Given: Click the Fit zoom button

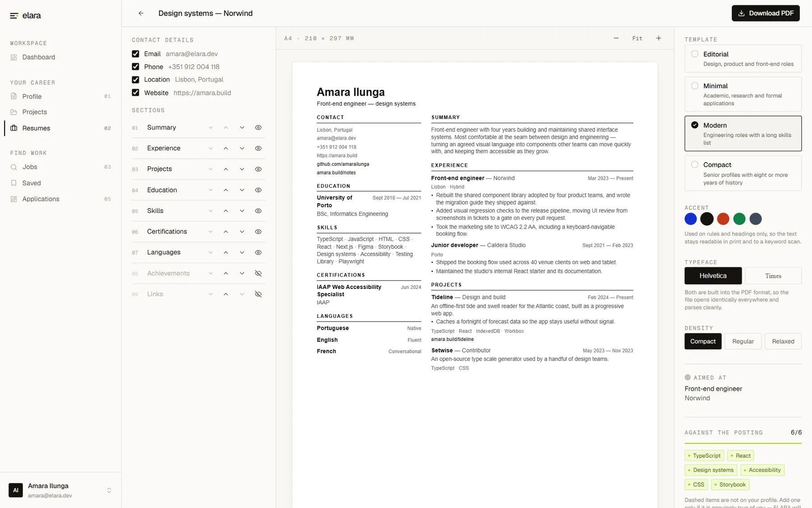Looking at the screenshot, I should tap(637, 38).
